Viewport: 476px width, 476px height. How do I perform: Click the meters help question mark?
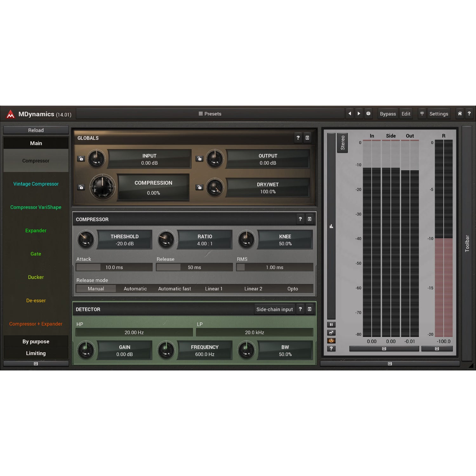tap(331, 348)
